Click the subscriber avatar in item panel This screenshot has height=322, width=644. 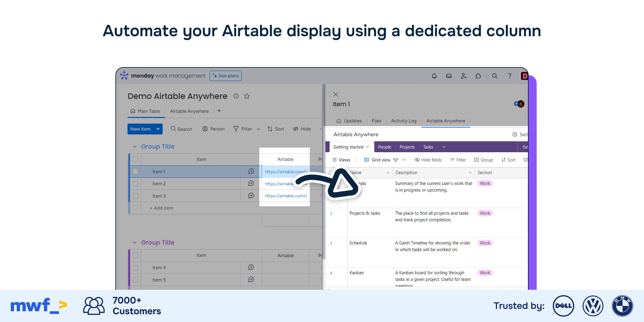pos(521,104)
